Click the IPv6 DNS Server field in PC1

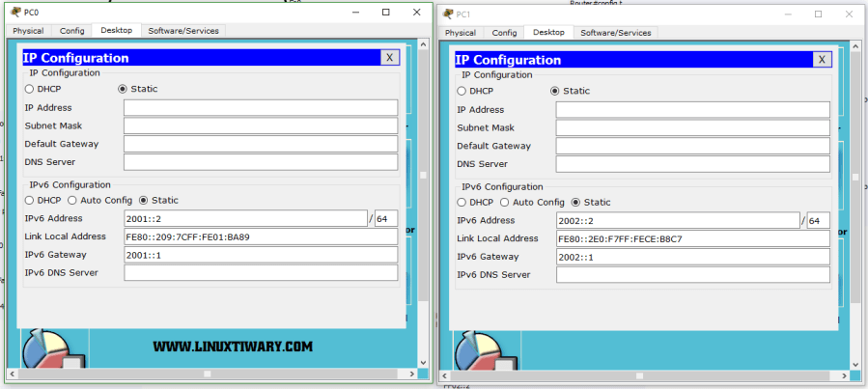693,275
